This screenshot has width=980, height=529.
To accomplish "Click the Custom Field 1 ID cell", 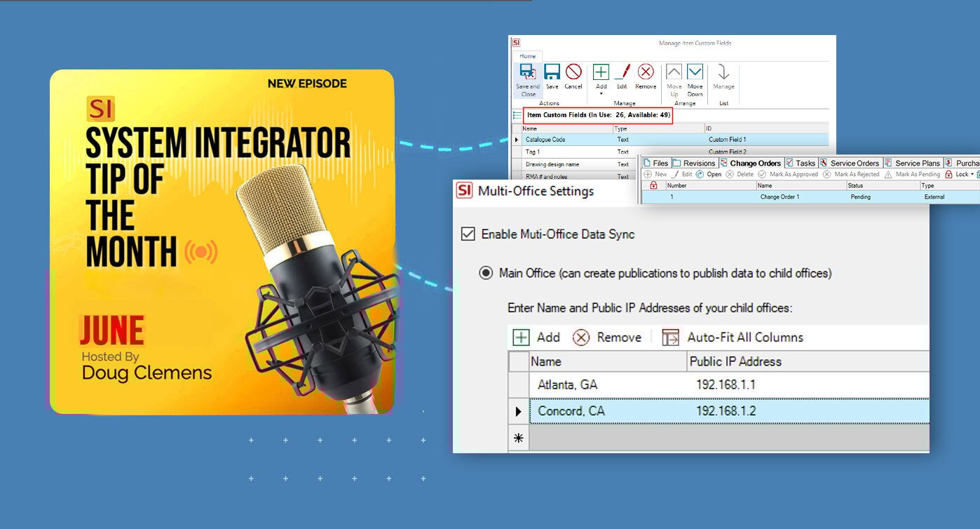I will click(766, 140).
